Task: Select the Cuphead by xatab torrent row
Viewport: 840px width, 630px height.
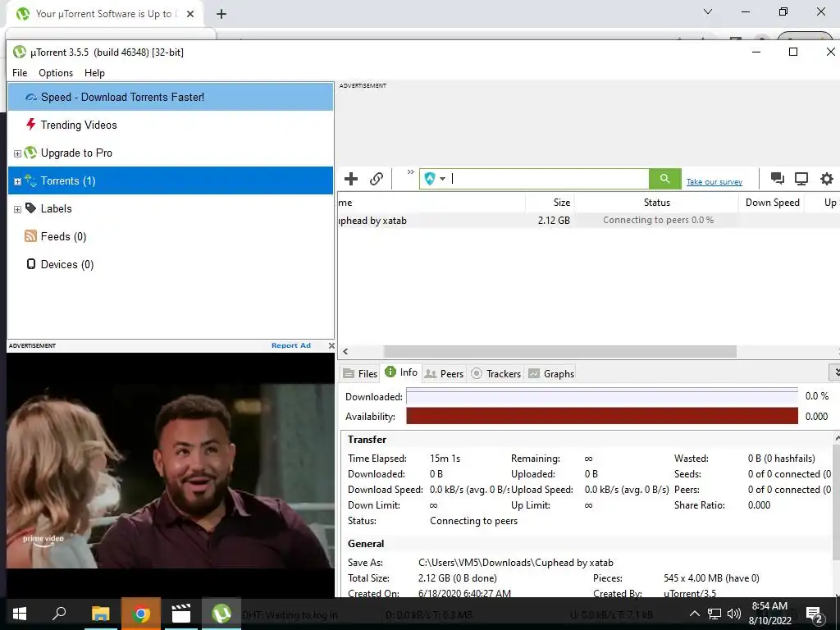Action: pos(588,220)
